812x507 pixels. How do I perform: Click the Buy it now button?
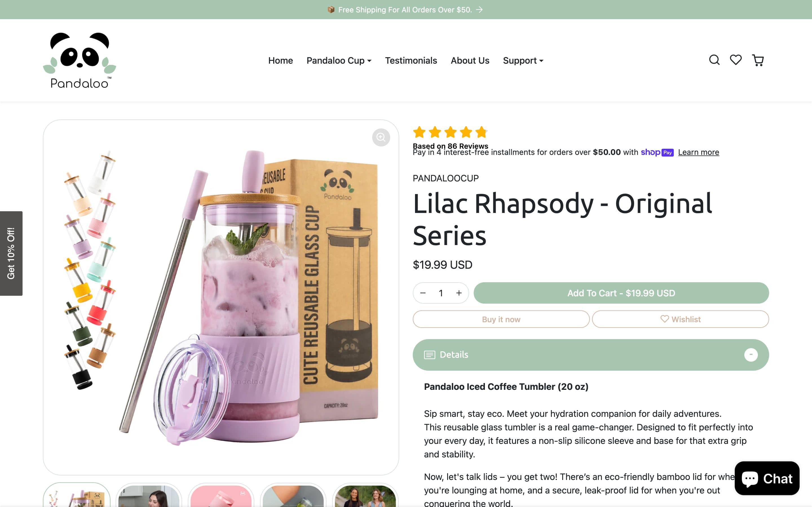pos(501,319)
